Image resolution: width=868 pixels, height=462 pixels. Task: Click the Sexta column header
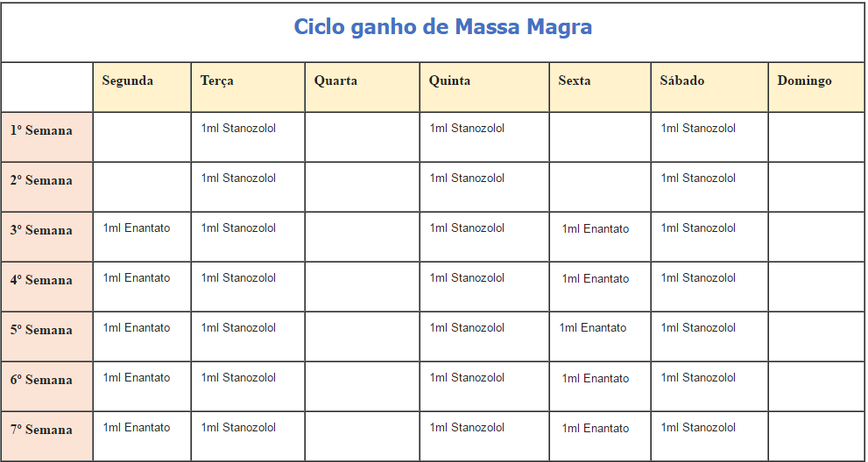tap(574, 80)
